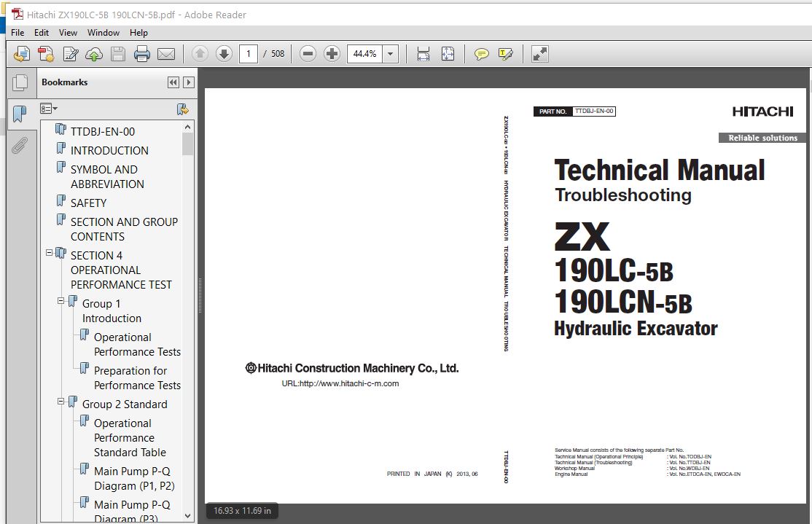
Task: Click bookmarks scrollbar down arrow
Action: (187, 516)
